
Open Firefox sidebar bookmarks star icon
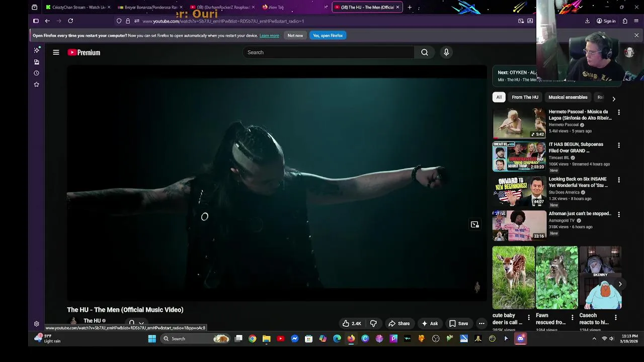pyautogui.click(x=36, y=84)
